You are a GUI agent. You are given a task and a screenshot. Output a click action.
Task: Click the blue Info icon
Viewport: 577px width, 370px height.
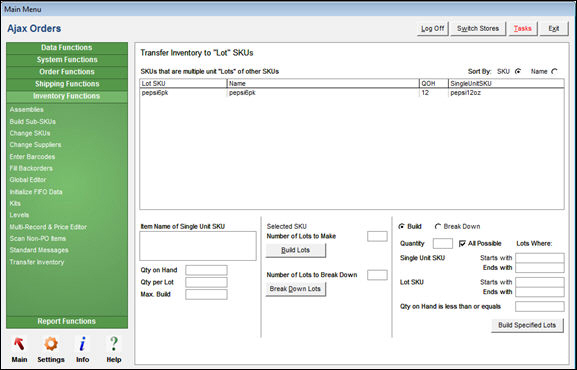click(82, 344)
